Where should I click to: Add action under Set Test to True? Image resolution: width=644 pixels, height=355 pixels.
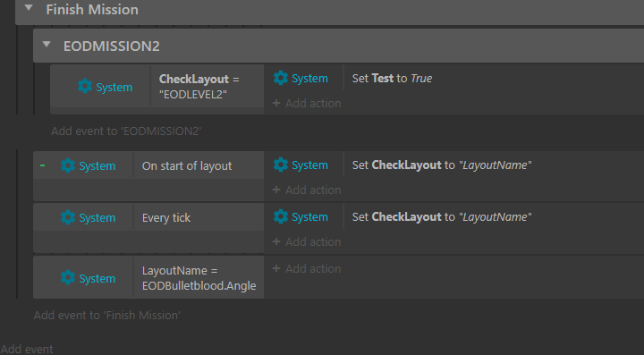pos(307,103)
